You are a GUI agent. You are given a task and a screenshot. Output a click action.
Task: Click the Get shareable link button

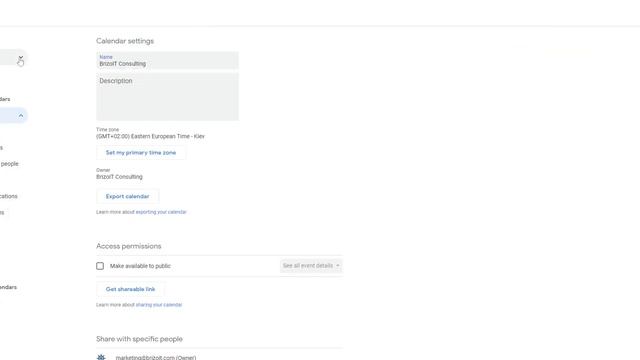[130, 289]
